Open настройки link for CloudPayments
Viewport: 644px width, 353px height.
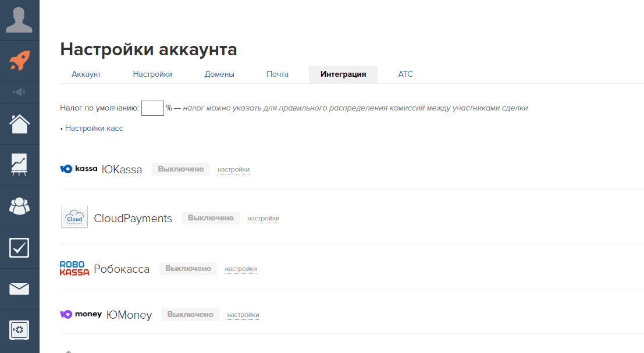click(264, 218)
